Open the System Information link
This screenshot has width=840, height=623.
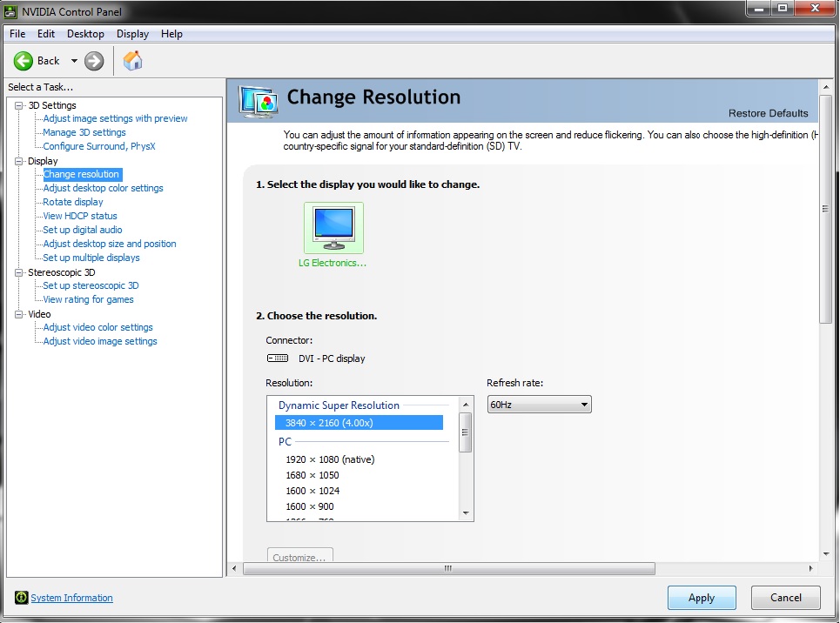tap(71, 597)
